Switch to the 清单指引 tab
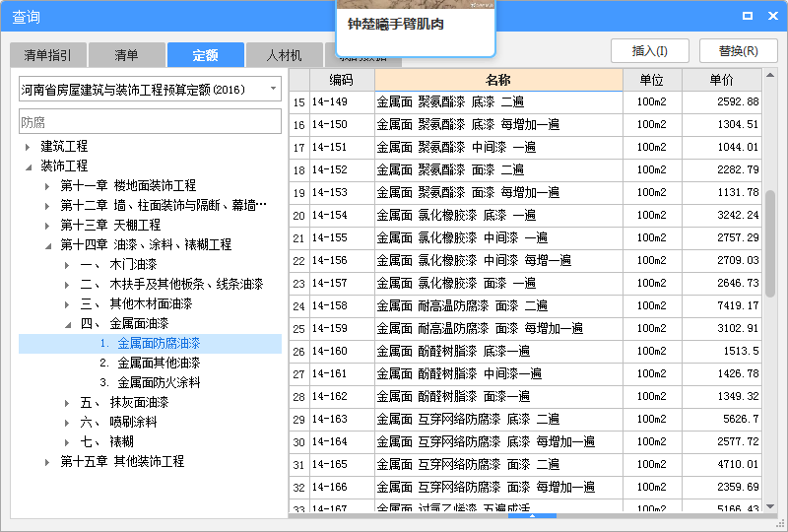Viewport: 788px width, 532px height. click(x=48, y=55)
